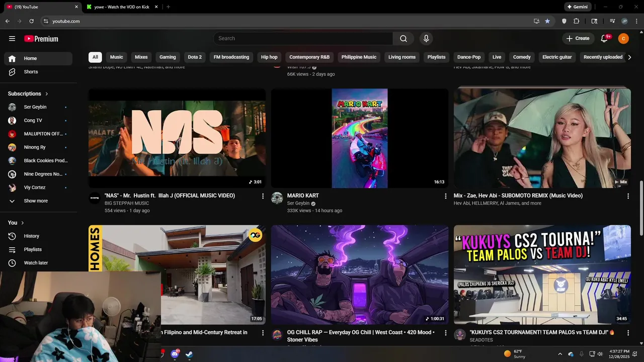This screenshot has width=644, height=362.
Task: Bookmark page with star icon
Action: [547, 21]
